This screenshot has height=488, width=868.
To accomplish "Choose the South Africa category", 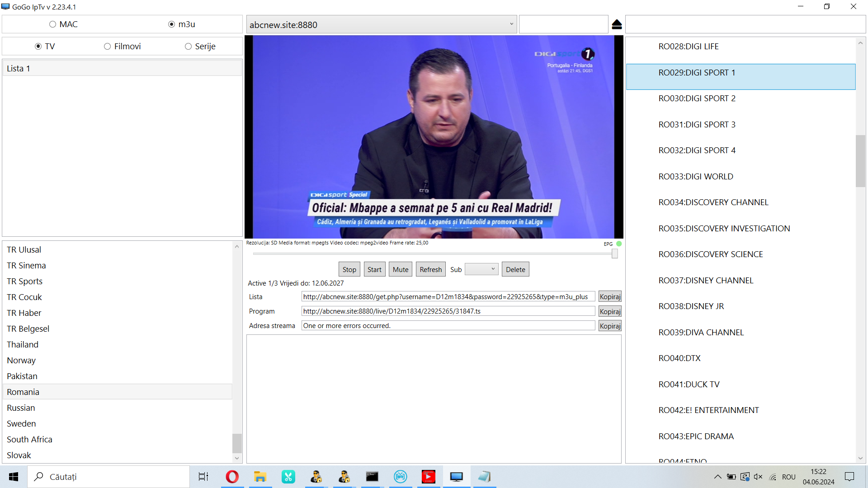I will 118,439.
